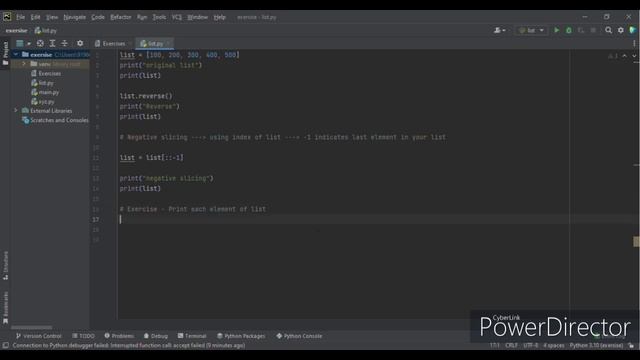Click UTF-8 encoding in status bar

pos(530,346)
